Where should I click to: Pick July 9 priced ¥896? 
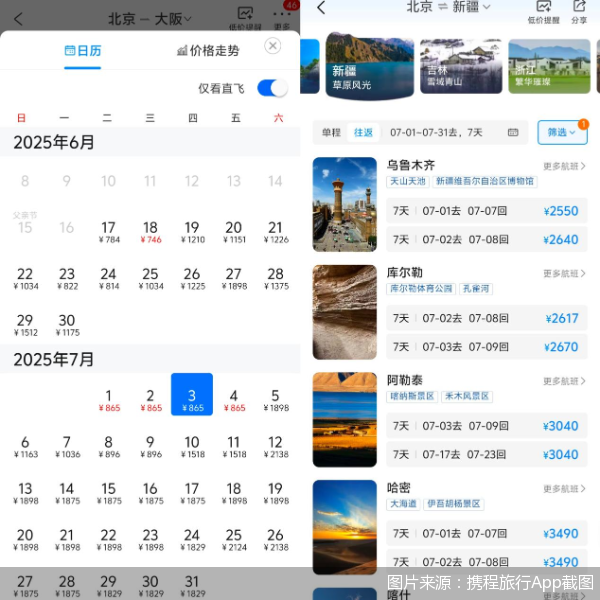pyautogui.click(x=150, y=447)
